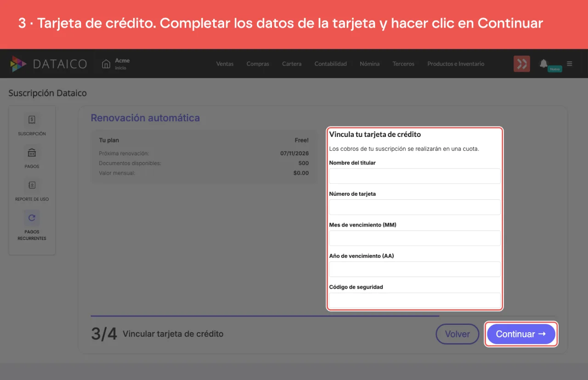
Task: Open the Cartera menu
Action: click(x=292, y=64)
